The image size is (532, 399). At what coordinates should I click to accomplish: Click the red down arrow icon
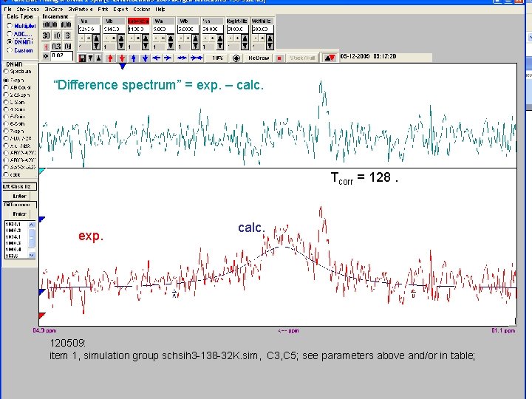tap(122, 58)
